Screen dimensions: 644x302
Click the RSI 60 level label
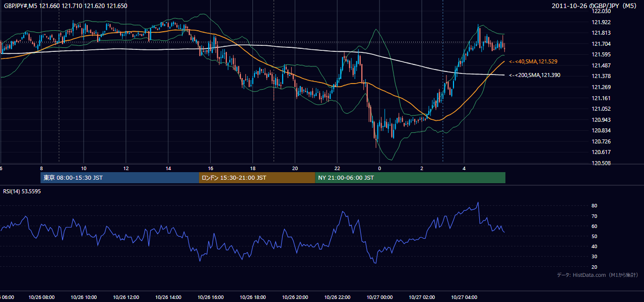594,226
